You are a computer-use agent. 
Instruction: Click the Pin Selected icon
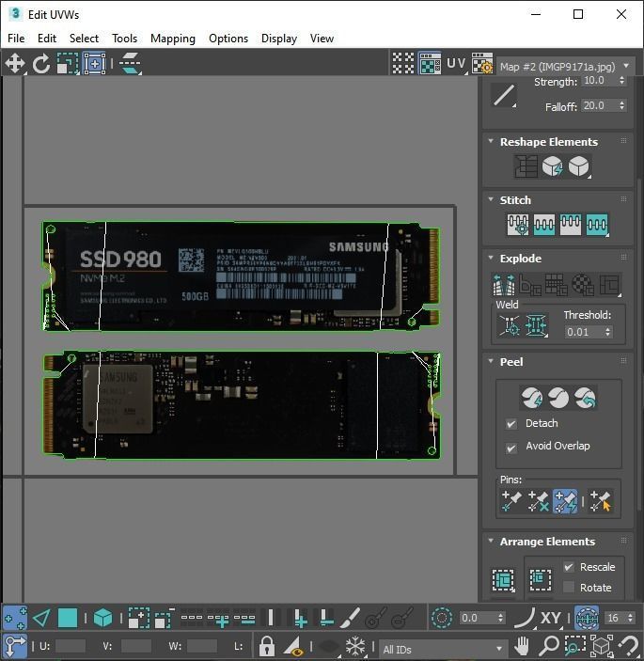pyautogui.click(x=511, y=501)
